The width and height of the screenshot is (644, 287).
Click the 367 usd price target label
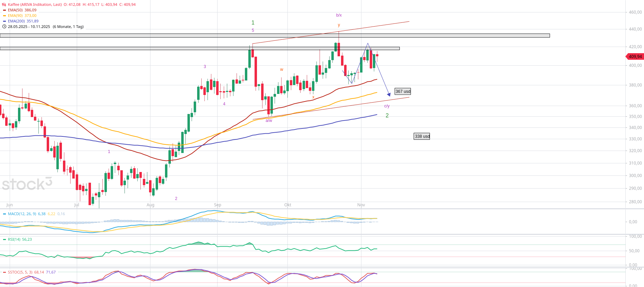[x=403, y=92]
